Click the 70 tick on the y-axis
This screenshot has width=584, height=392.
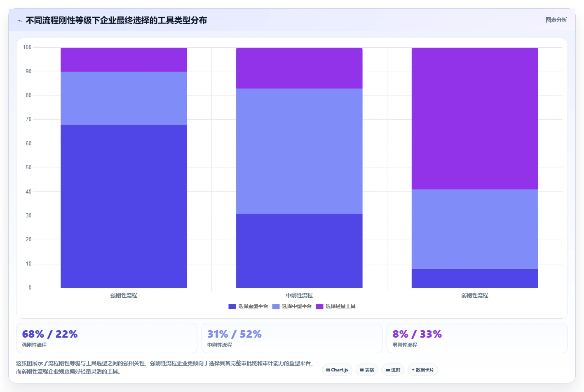[28, 119]
